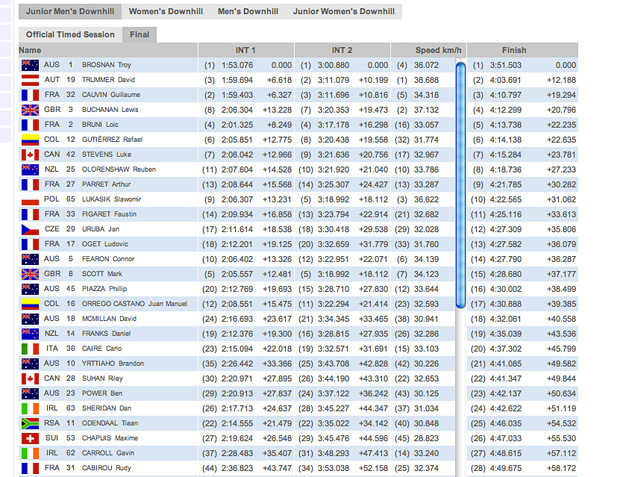This screenshot has width=620, height=477.
Task: Click the Polish flag beside Lukasik Slawomir
Action: click(x=29, y=200)
